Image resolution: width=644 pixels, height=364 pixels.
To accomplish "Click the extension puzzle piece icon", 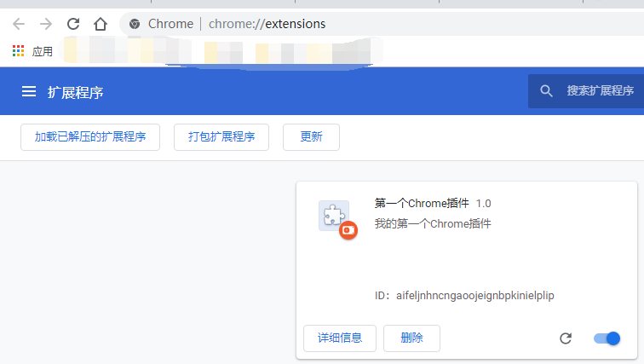I will (334, 216).
